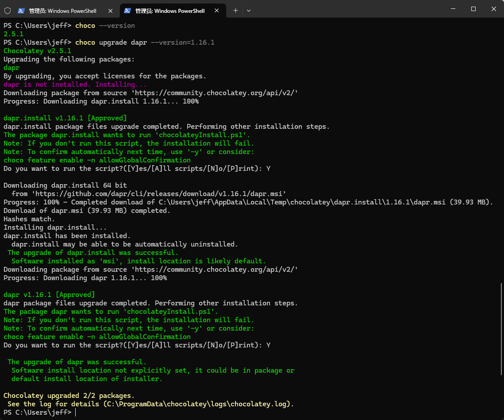Click the magenta 'dapr is not installed. Installing...' line
The width and height of the screenshot is (504, 420).
tap(75, 85)
